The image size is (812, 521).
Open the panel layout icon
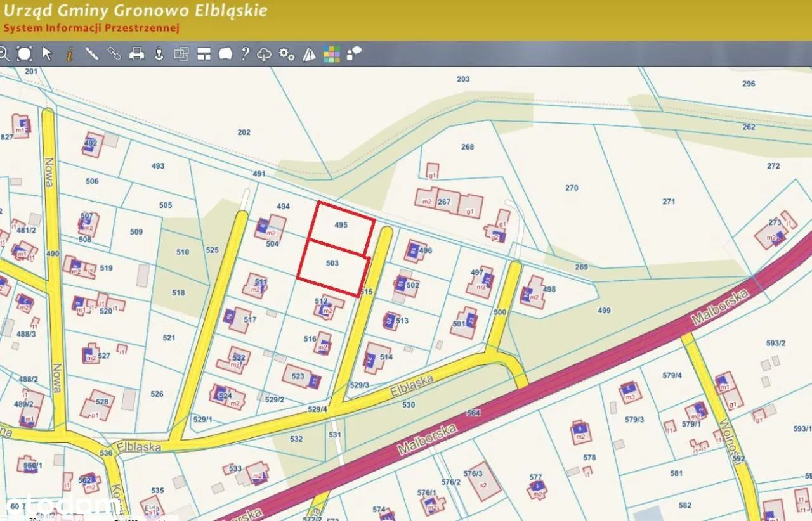point(204,54)
